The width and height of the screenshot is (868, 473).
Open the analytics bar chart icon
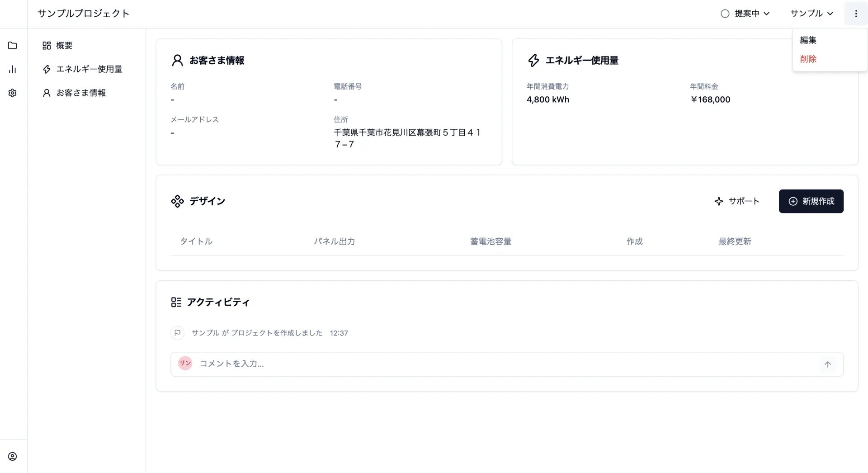point(13,69)
